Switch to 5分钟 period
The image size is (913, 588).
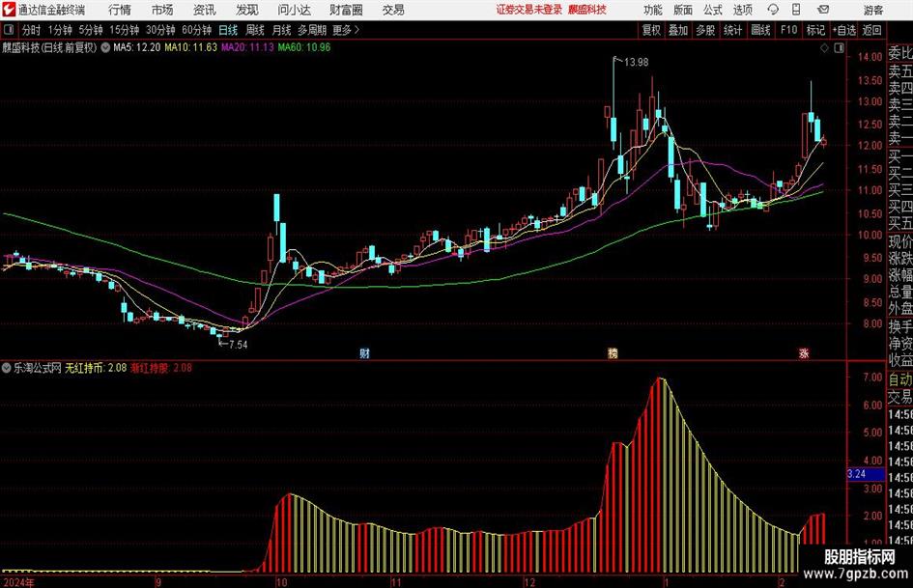[90, 30]
